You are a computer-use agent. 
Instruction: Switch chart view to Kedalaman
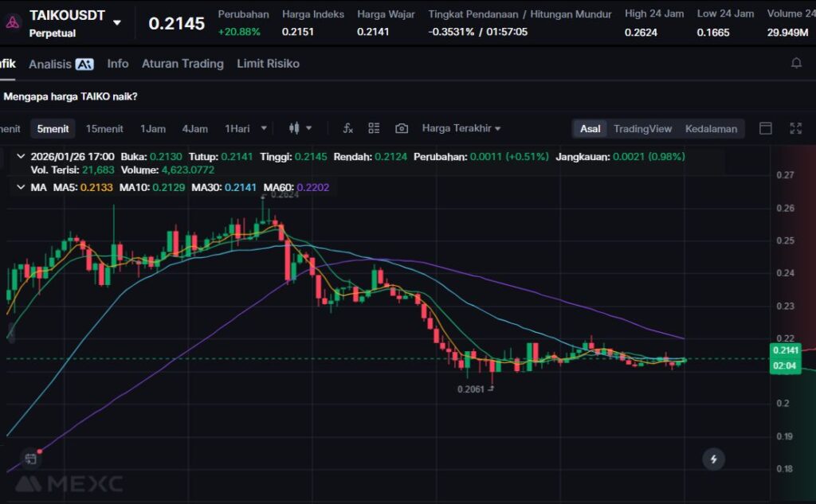711,128
